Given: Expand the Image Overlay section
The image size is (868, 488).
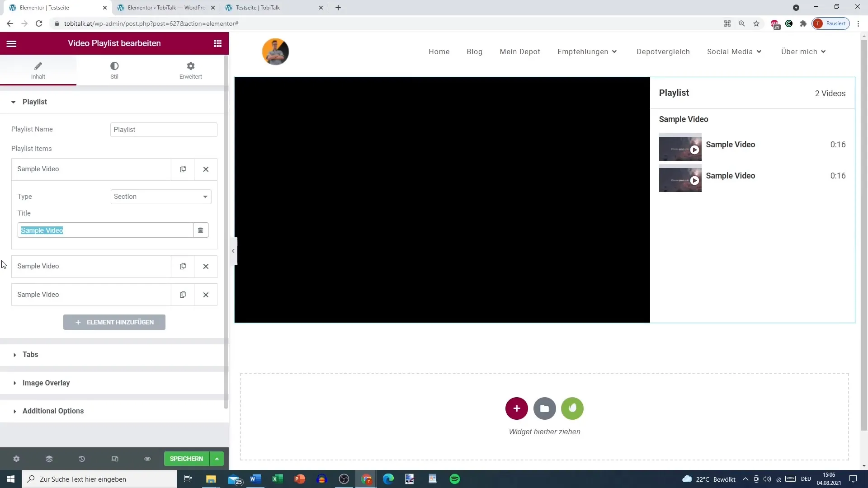Looking at the screenshot, I should coord(46,383).
